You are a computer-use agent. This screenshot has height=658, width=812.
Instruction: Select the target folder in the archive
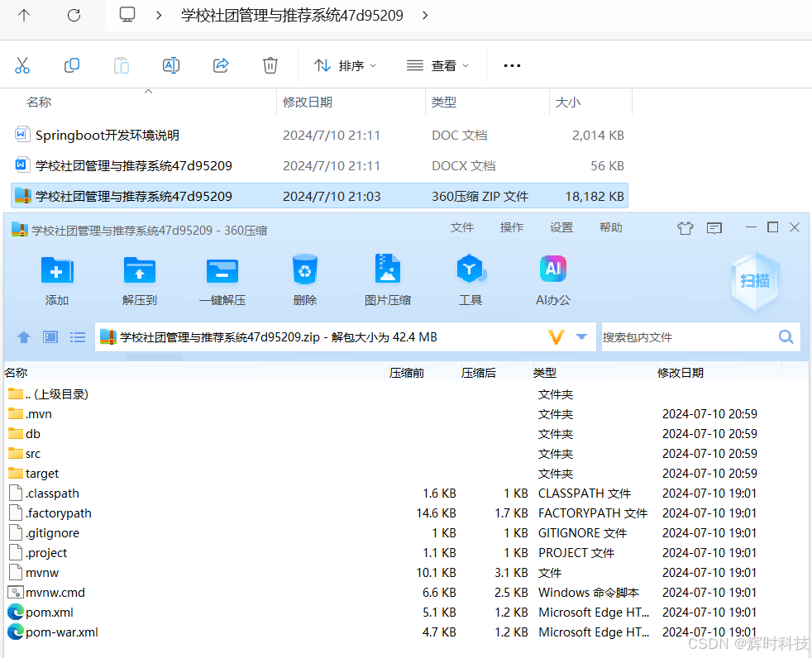coord(34,474)
